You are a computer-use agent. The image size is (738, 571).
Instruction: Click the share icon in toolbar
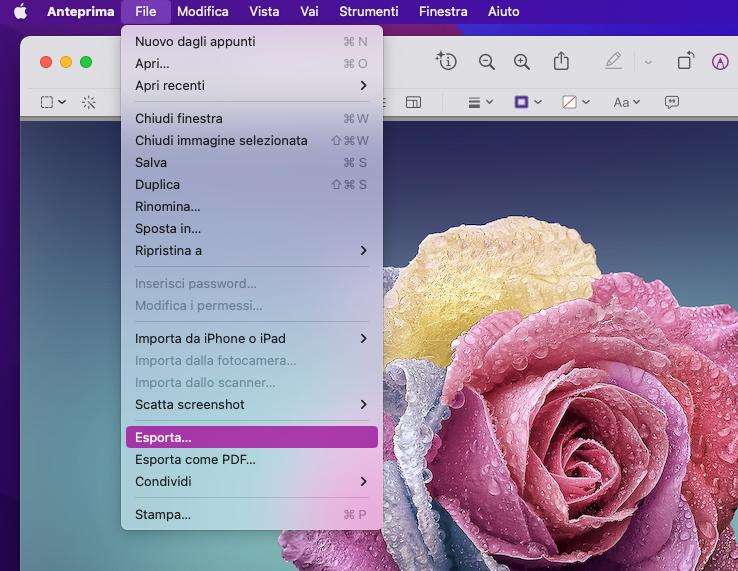pyautogui.click(x=561, y=62)
